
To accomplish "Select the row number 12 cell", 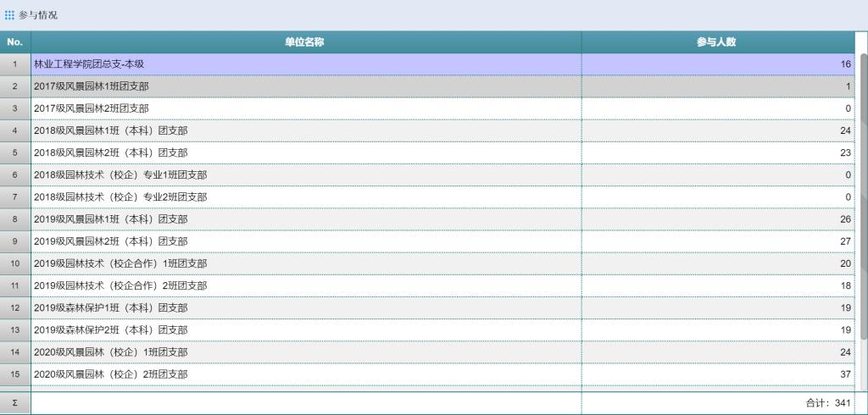I will click(15, 307).
